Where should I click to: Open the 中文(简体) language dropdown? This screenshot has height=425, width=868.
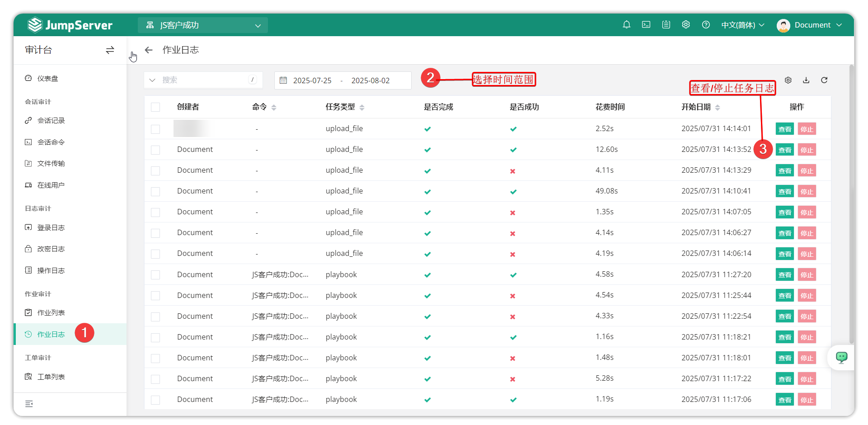(x=742, y=25)
